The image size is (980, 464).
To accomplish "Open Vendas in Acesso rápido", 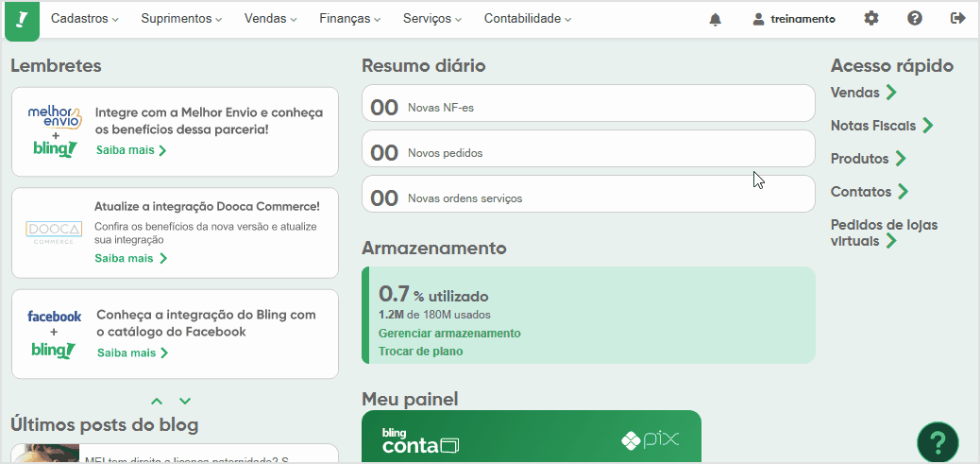I will (x=863, y=93).
